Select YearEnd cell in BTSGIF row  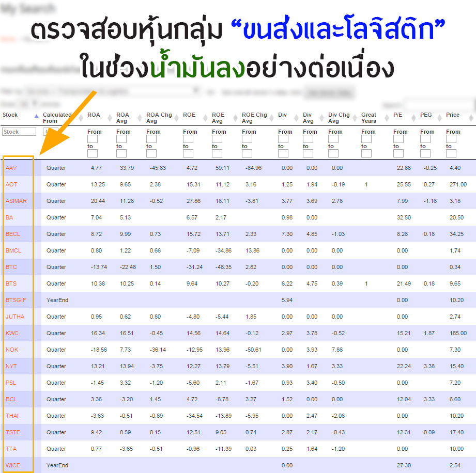click(57, 300)
